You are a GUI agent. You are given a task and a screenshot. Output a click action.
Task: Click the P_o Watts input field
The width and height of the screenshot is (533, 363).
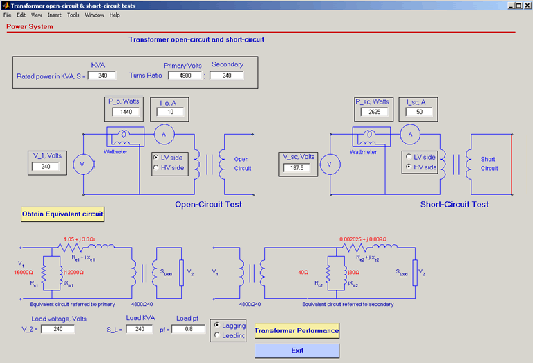(x=126, y=112)
